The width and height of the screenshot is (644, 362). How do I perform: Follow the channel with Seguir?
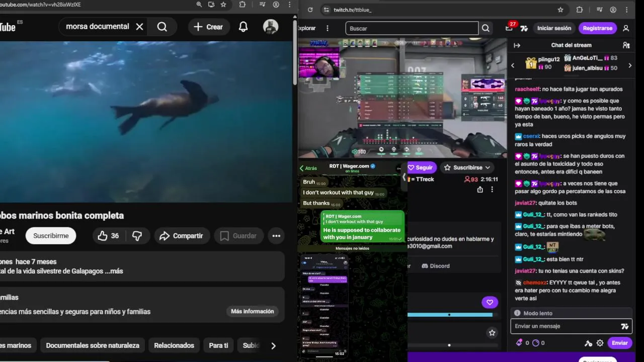pos(422,167)
